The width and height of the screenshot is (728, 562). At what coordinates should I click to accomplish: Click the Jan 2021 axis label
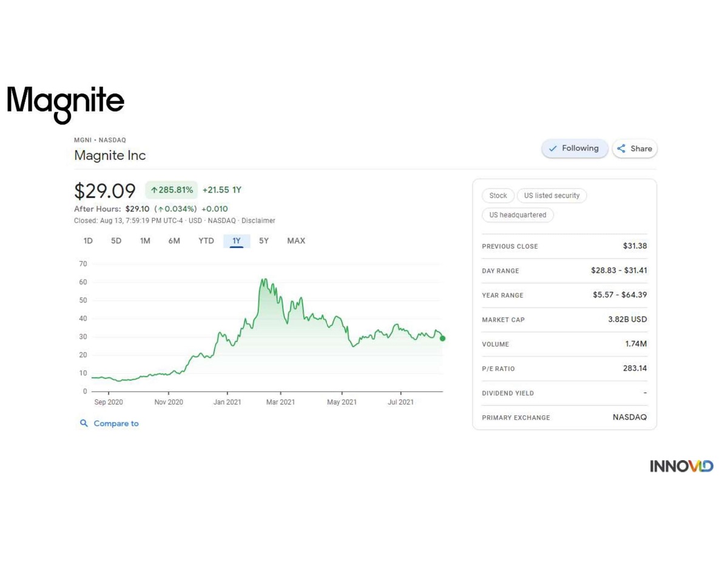coord(227,402)
